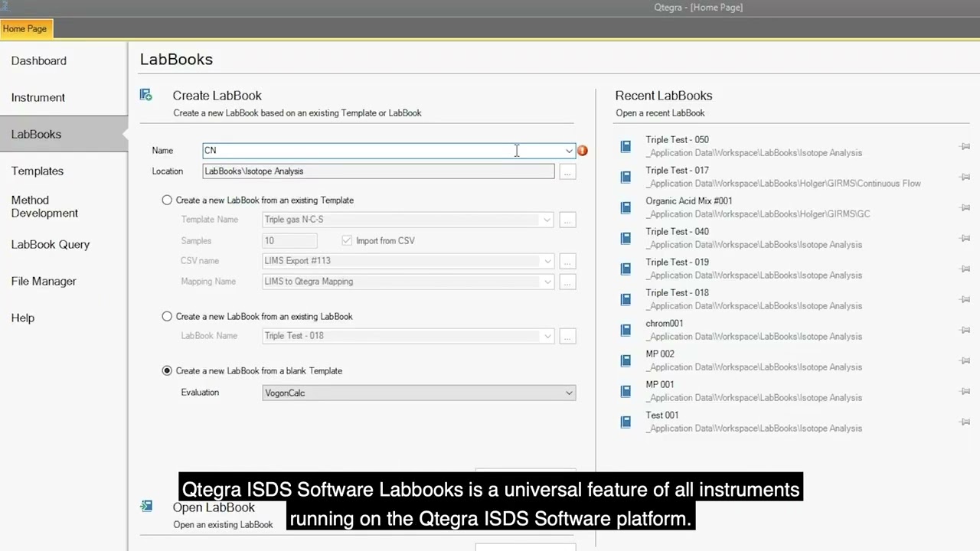This screenshot has width=980, height=551.
Task: Click the browse button next to Template Name
Action: (x=567, y=220)
